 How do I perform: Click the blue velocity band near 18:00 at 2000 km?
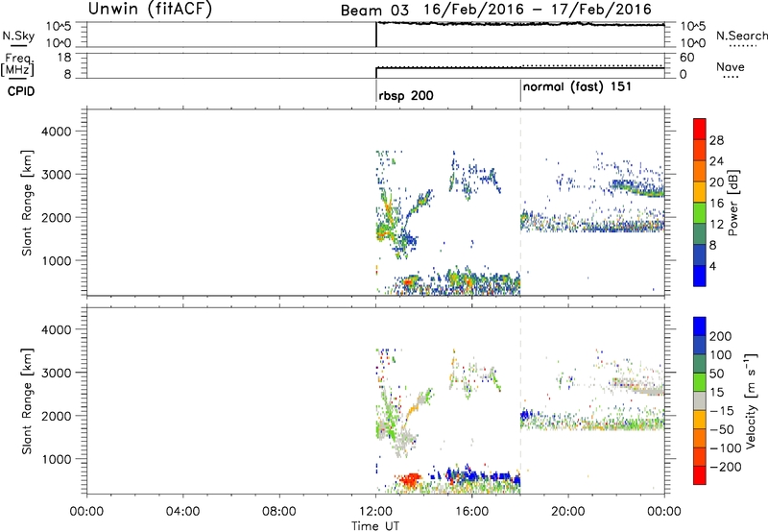point(526,416)
